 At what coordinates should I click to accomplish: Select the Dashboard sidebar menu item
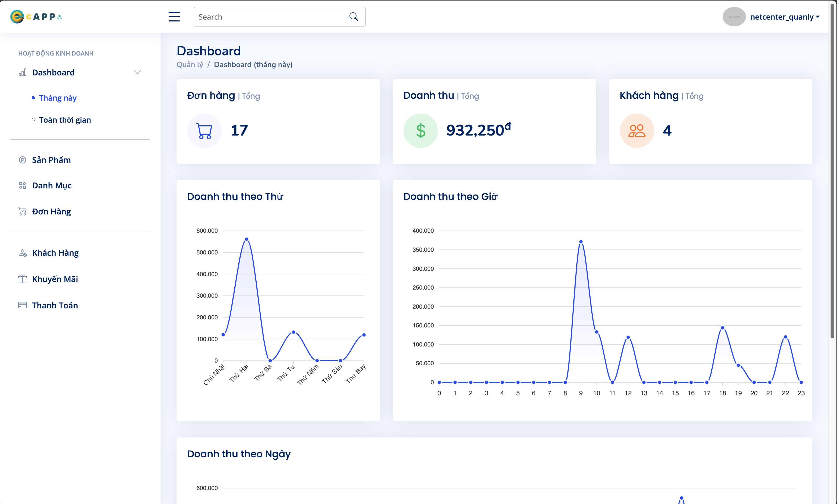tap(80, 72)
